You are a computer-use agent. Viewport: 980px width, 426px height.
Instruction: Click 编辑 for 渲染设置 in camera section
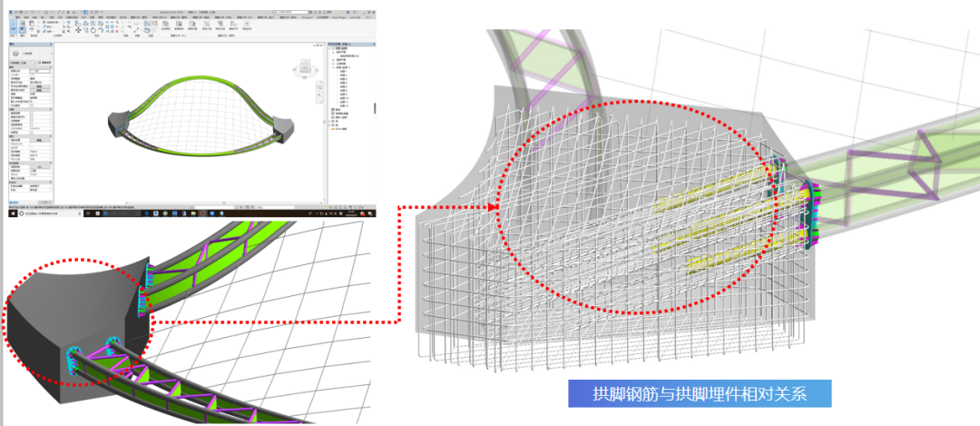[x=39, y=140]
